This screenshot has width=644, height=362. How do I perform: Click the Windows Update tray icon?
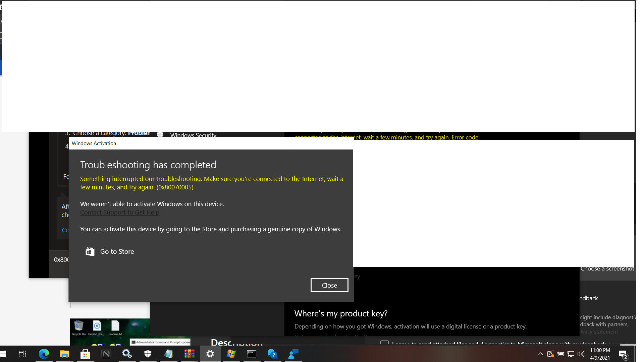click(x=551, y=354)
